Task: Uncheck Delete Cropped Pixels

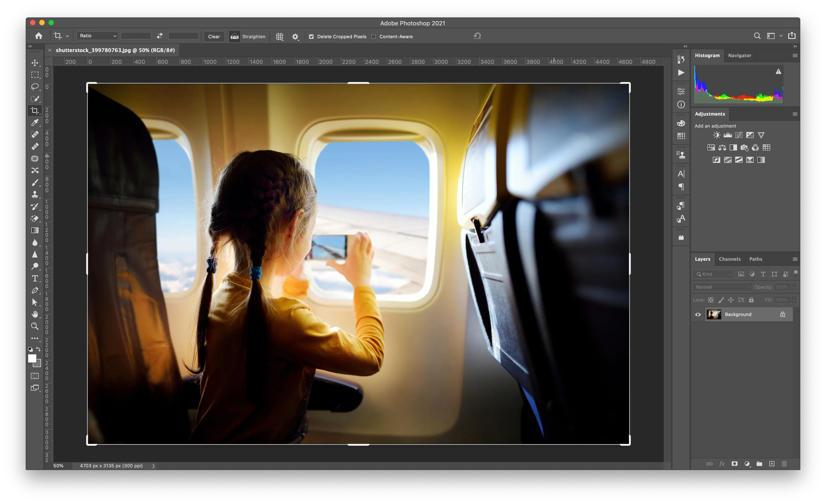Action: coord(312,37)
